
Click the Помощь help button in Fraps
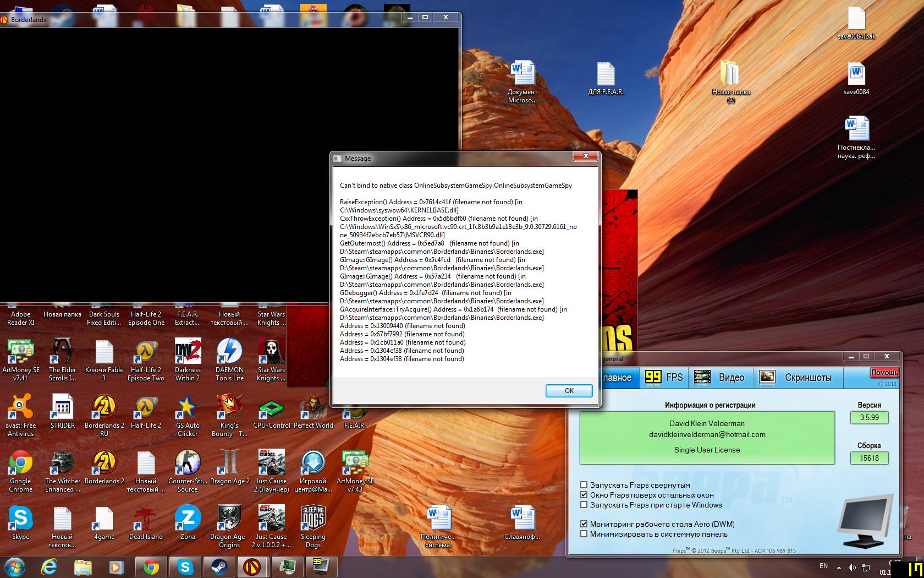(884, 373)
